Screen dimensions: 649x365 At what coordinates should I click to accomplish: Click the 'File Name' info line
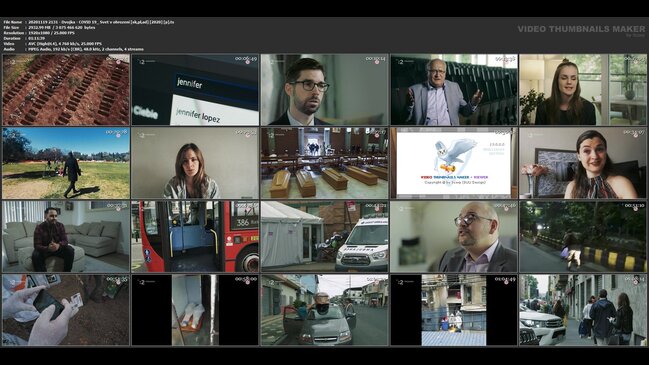(x=89, y=22)
